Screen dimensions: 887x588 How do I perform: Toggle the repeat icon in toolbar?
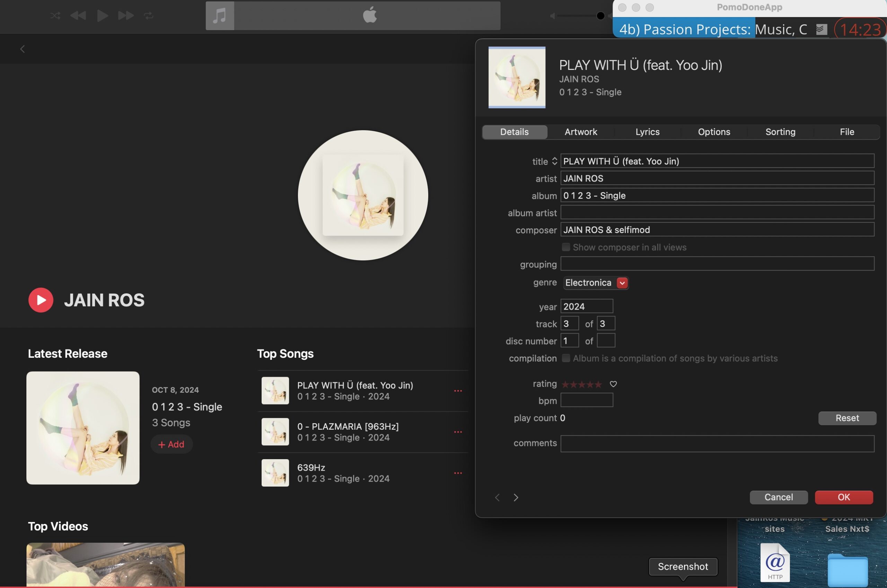(149, 16)
